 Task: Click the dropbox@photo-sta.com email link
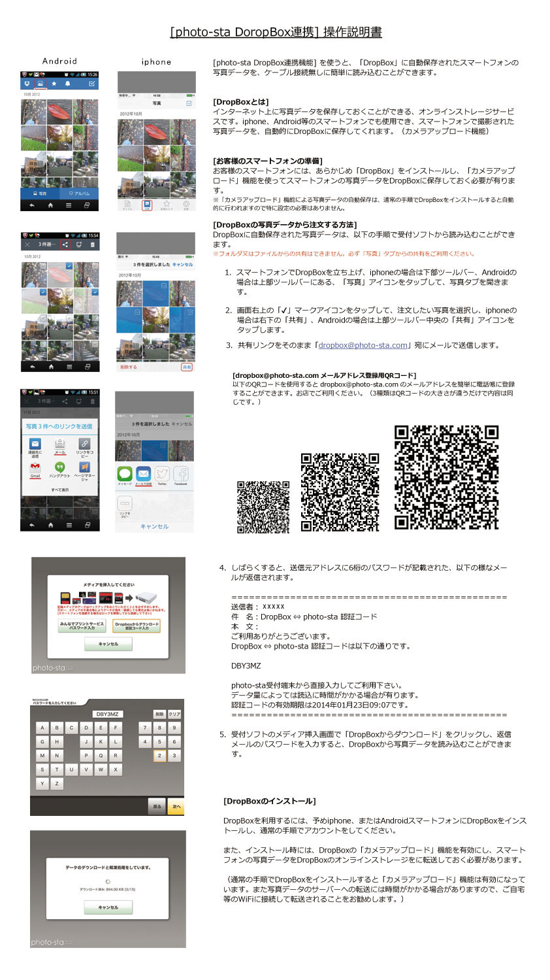click(363, 345)
